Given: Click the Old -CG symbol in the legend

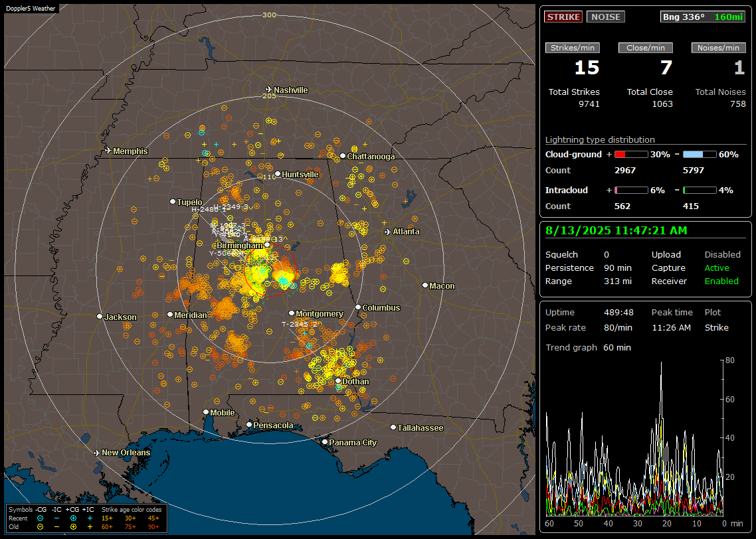Looking at the screenshot, I should tap(40, 527).
